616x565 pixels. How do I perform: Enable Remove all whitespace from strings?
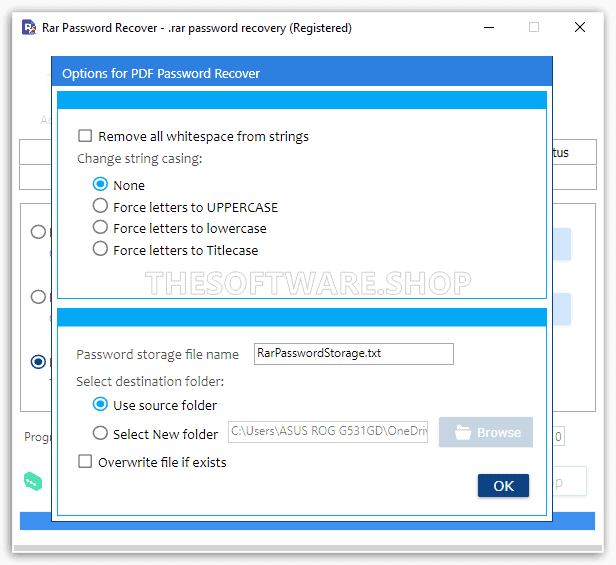(x=86, y=136)
